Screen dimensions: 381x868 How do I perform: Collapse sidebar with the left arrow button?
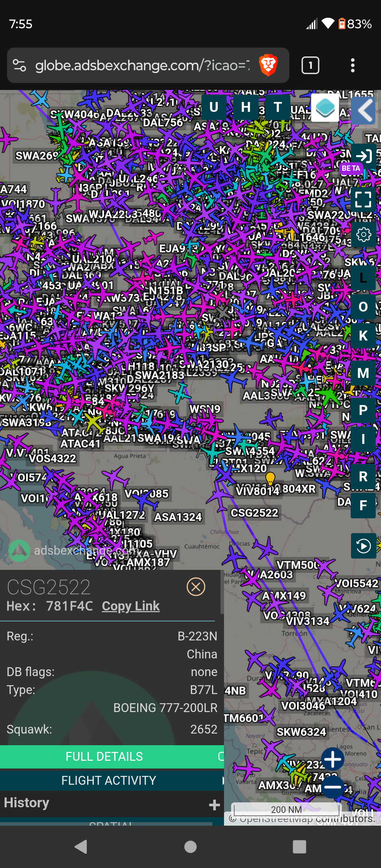[363, 110]
